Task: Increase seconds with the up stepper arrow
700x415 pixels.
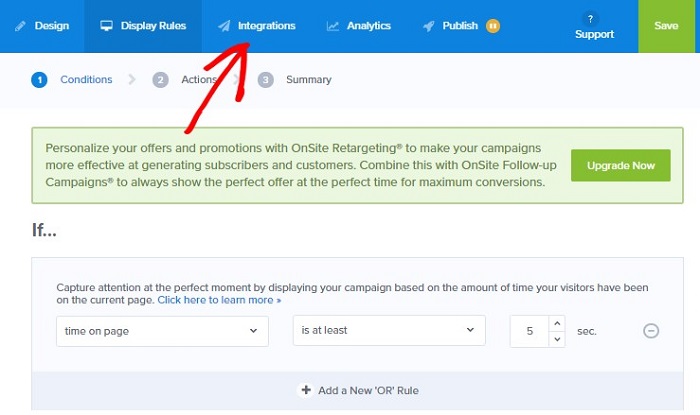Action: pyautogui.click(x=557, y=323)
